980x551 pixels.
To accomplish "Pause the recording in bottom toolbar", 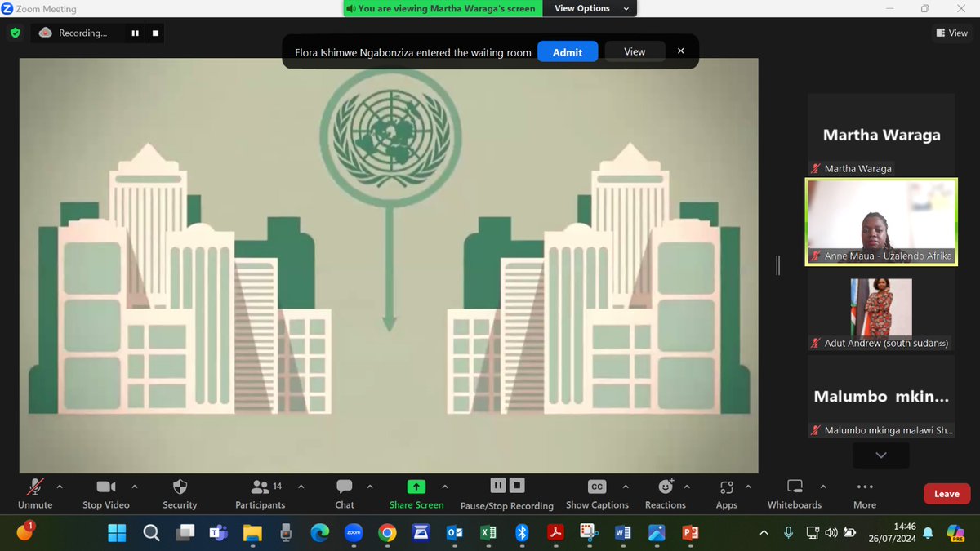I will click(497, 486).
